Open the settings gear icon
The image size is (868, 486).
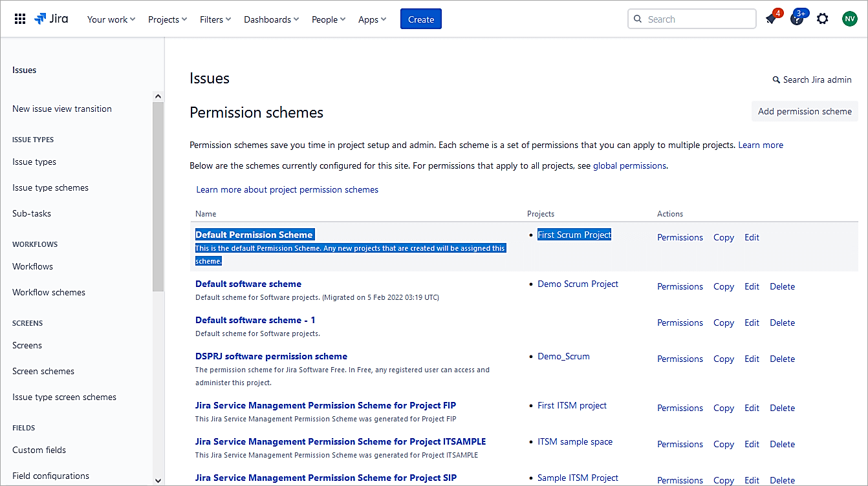pos(822,19)
